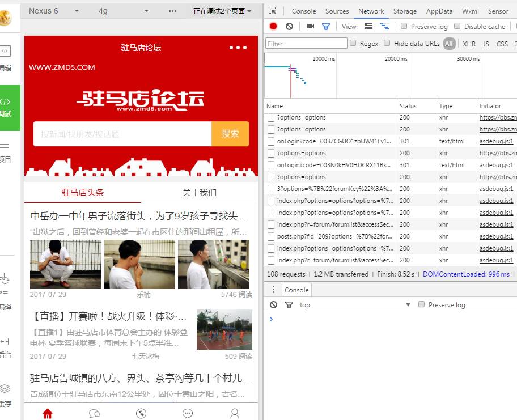Check the Disable cache option
The height and width of the screenshot is (420, 517).
[x=457, y=26]
